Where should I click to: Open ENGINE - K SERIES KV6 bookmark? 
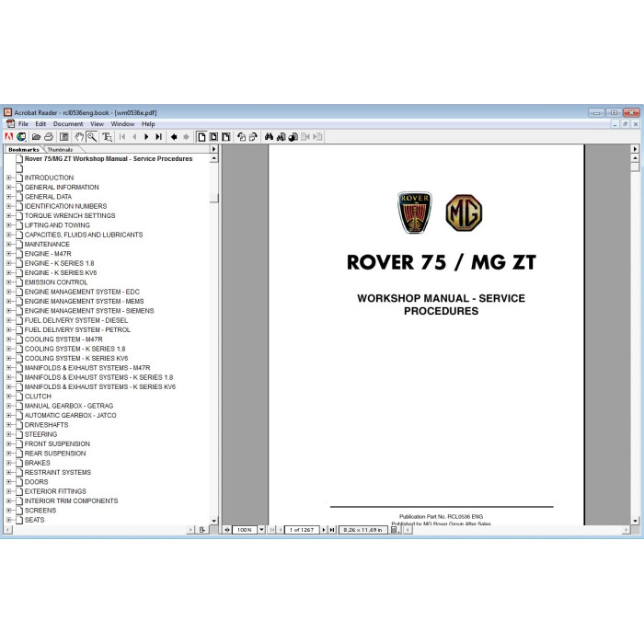61,272
